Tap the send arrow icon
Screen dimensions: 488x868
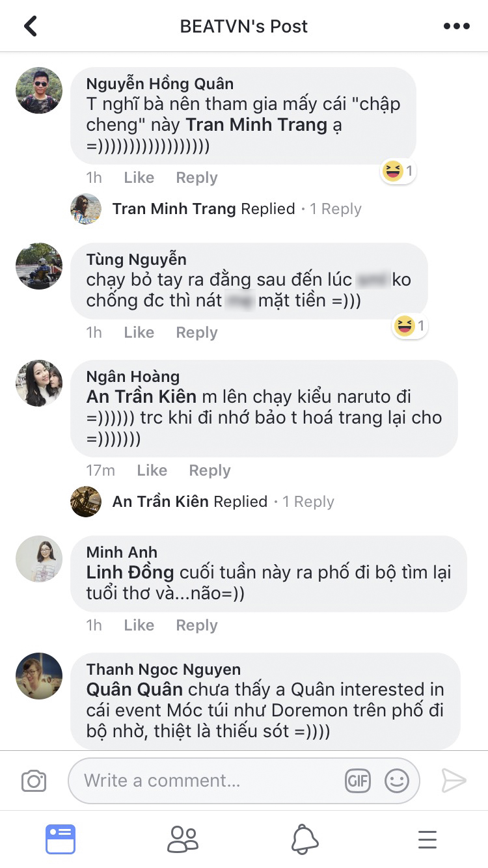click(454, 781)
